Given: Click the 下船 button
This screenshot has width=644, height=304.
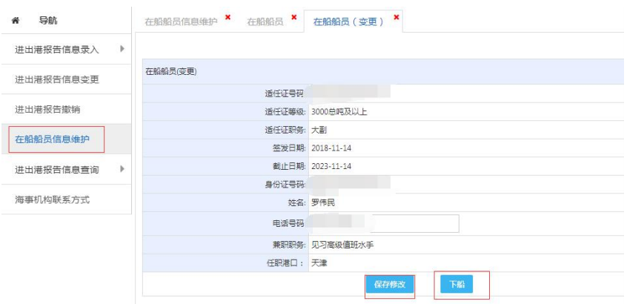Looking at the screenshot, I should (x=456, y=284).
